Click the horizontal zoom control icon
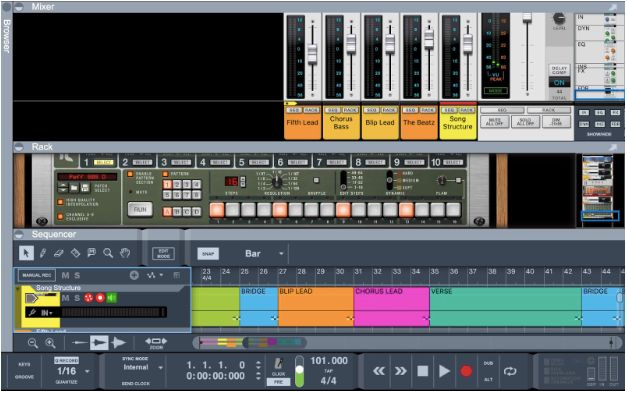The height and width of the screenshot is (393, 627). click(x=156, y=341)
